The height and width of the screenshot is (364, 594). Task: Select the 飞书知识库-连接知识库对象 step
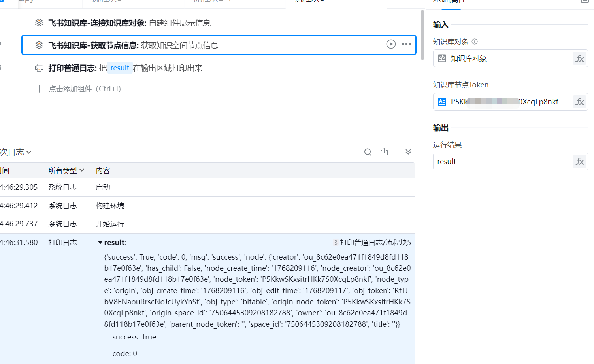129,23
